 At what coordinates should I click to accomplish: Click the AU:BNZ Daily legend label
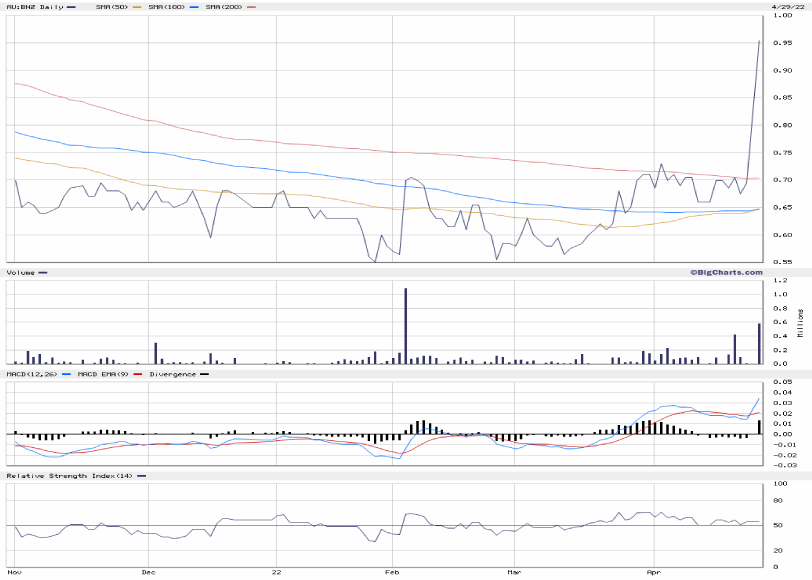coord(33,7)
